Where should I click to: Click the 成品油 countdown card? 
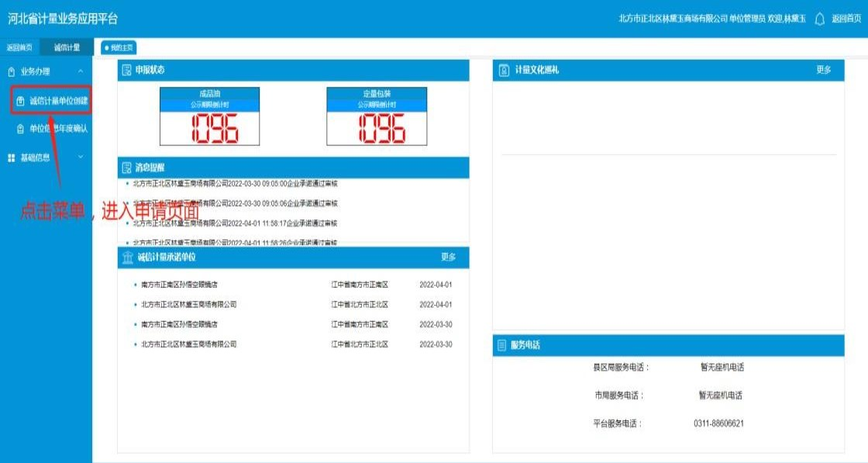click(x=209, y=116)
